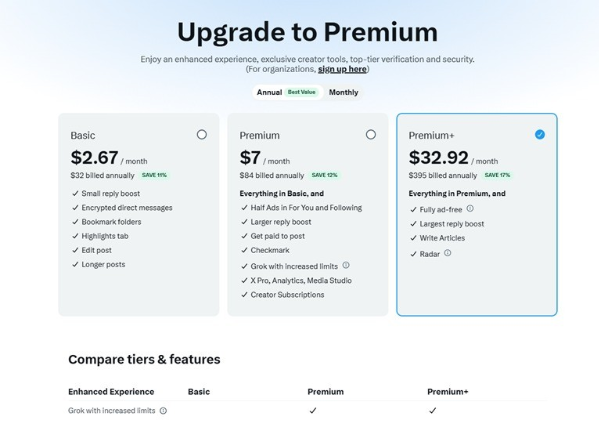Click info icon beside Radar feature
The width and height of the screenshot is (599, 438).
pyautogui.click(x=448, y=253)
